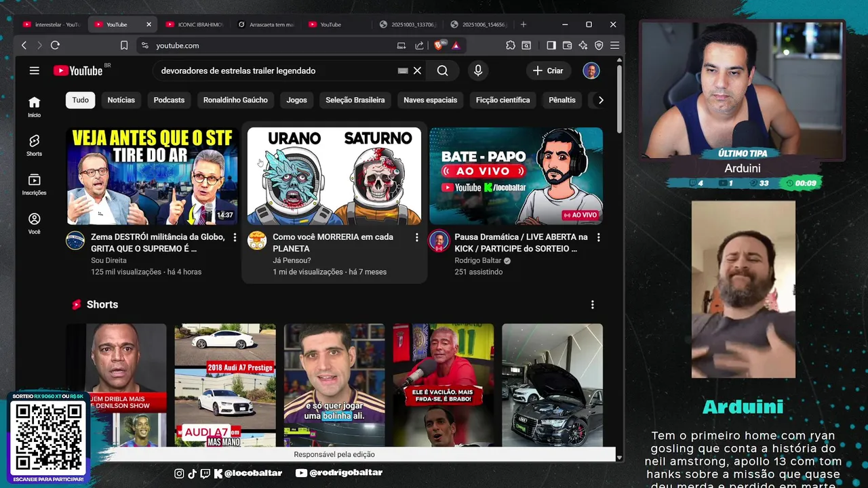Viewport: 868px width, 488px height.
Task: Open the 2018 Audi A7 Prestige short
Action: pos(225,384)
